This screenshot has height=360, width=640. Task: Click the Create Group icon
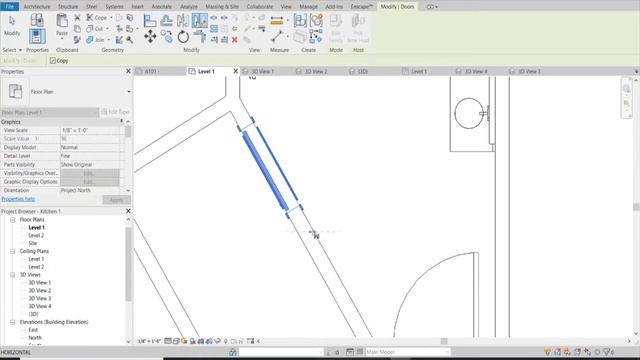tap(316, 20)
